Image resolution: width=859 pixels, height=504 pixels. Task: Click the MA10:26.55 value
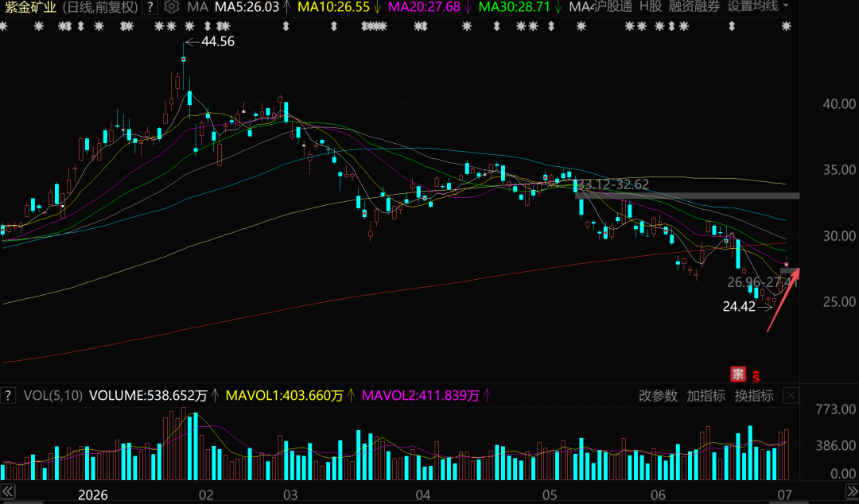333,7
